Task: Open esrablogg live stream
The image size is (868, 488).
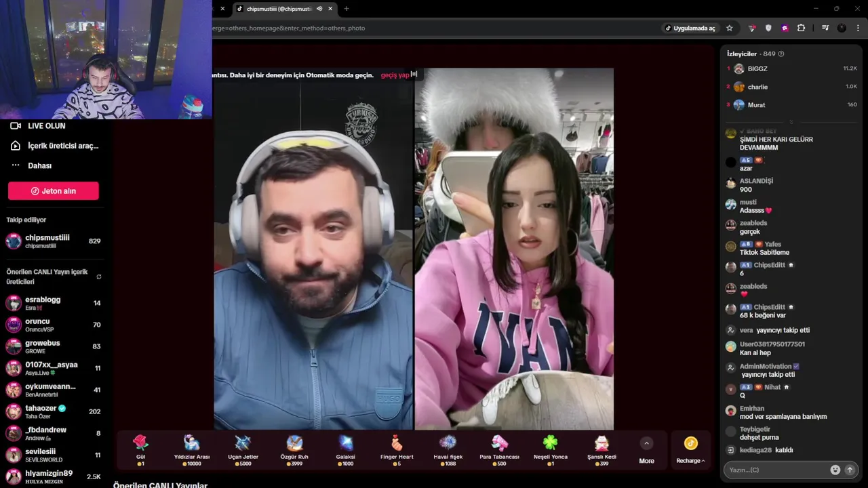Action: [54, 303]
